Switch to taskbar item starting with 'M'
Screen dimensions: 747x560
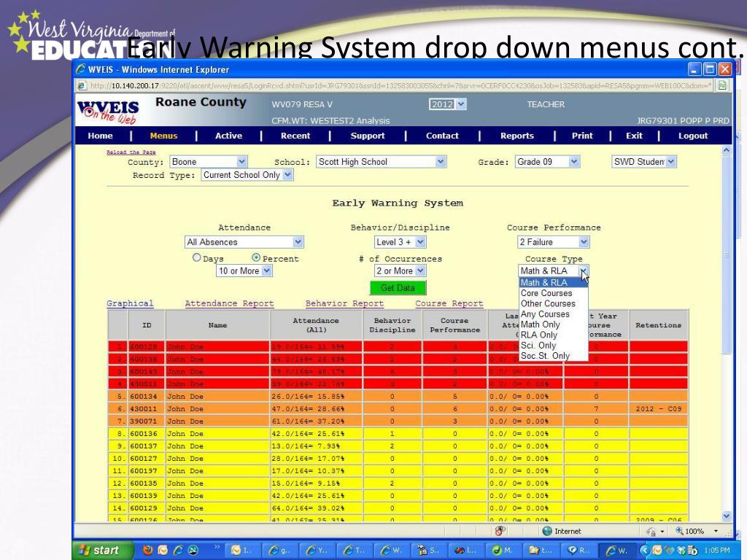click(503, 551)
